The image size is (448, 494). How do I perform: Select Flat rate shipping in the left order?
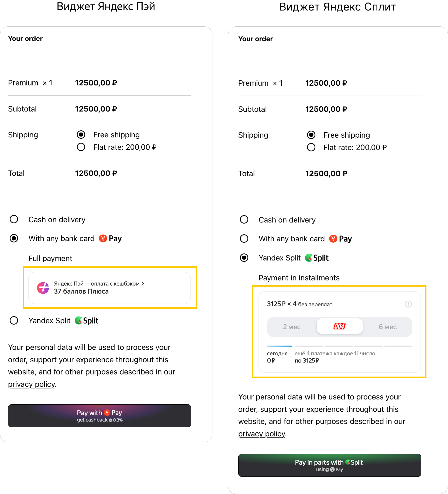(81, 147)
